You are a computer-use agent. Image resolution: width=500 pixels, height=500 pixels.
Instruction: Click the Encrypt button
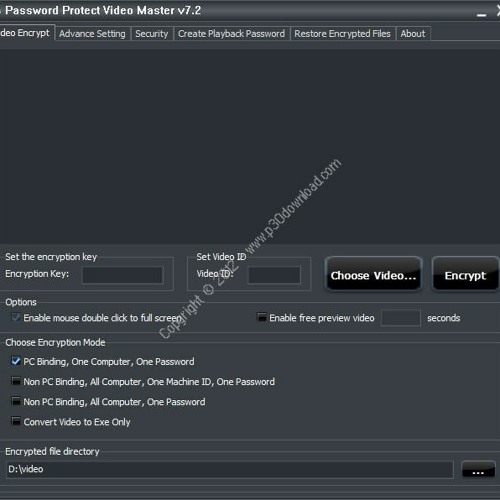click(465, 275)
